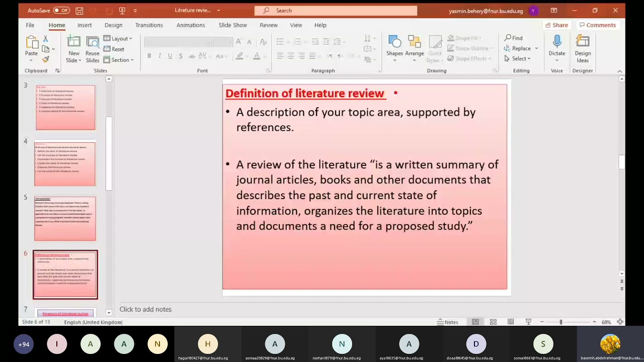The height and width of the screenshot is (362, 644).
Task: Toggle Normal view button in status bar
Action: (x=475, y=322)
